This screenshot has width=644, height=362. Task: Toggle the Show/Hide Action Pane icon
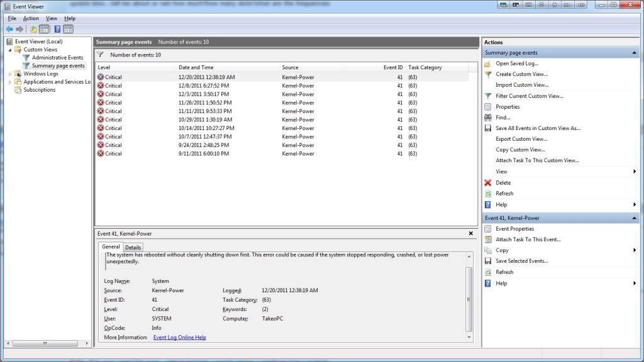tap(68, 29)
